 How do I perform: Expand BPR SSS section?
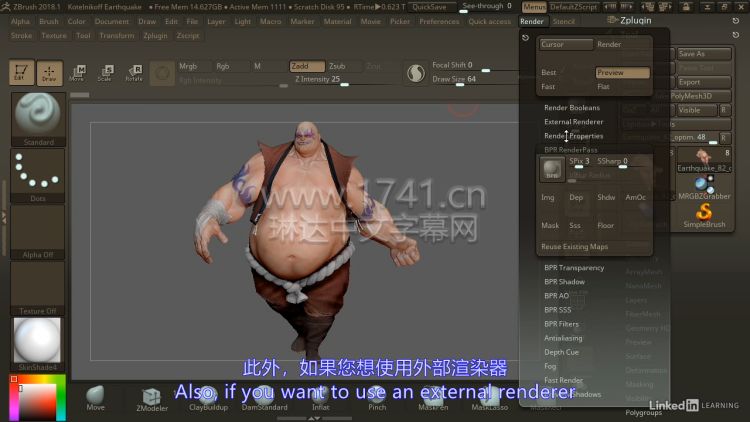[x=557, y=310]
